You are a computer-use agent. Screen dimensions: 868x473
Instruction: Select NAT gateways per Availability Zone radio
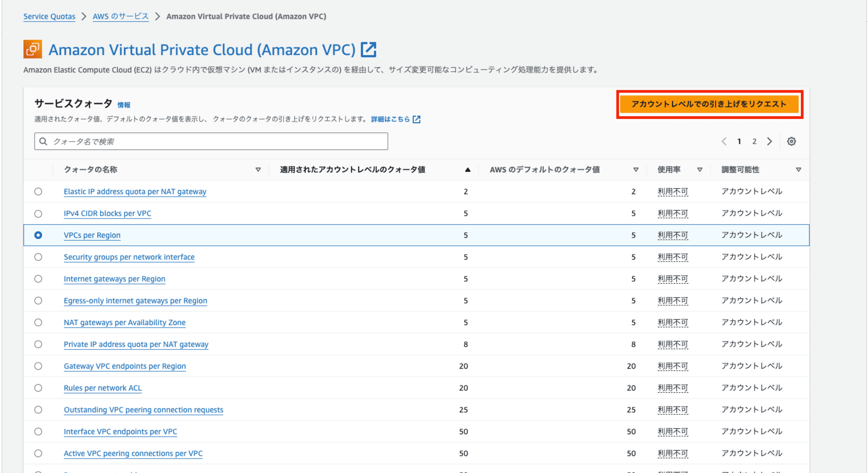(38, 323)
